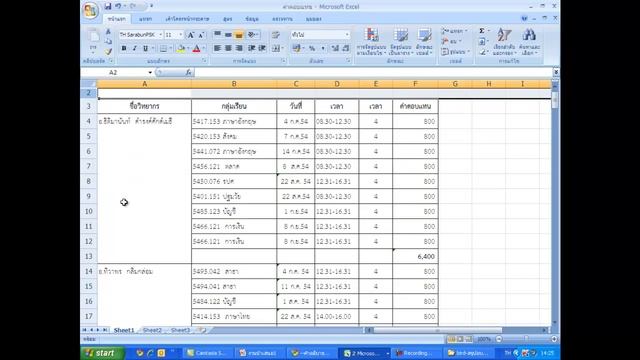640x360 pixels.
Task: Toggle highlighted bottom vertical alignment
Action: point(239,35)
